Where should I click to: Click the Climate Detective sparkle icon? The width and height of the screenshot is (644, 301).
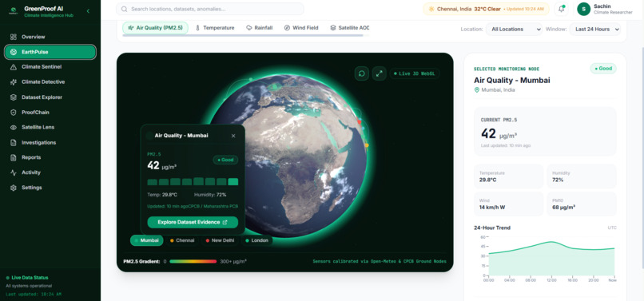click(14, 82)
